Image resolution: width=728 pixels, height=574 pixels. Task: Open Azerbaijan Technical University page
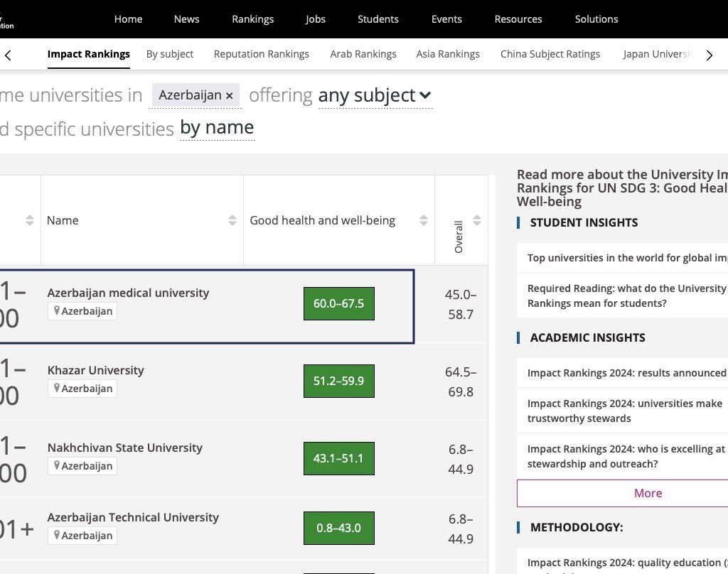coord(133,517)
